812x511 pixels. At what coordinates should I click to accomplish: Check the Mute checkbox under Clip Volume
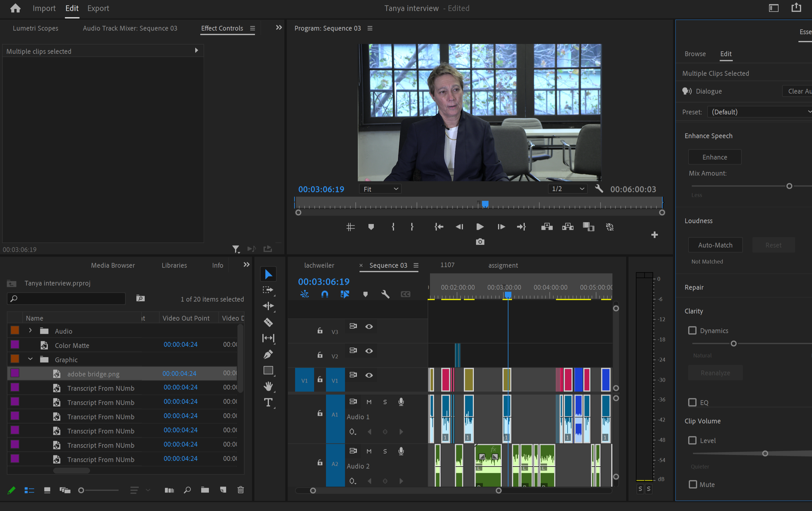[x=692, y=484]
